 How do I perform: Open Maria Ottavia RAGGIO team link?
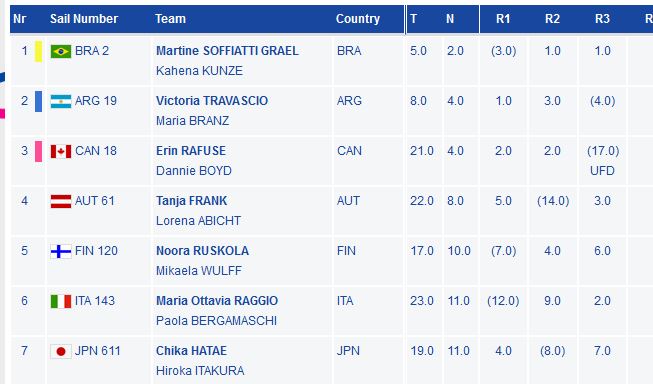tap(217, 301)
